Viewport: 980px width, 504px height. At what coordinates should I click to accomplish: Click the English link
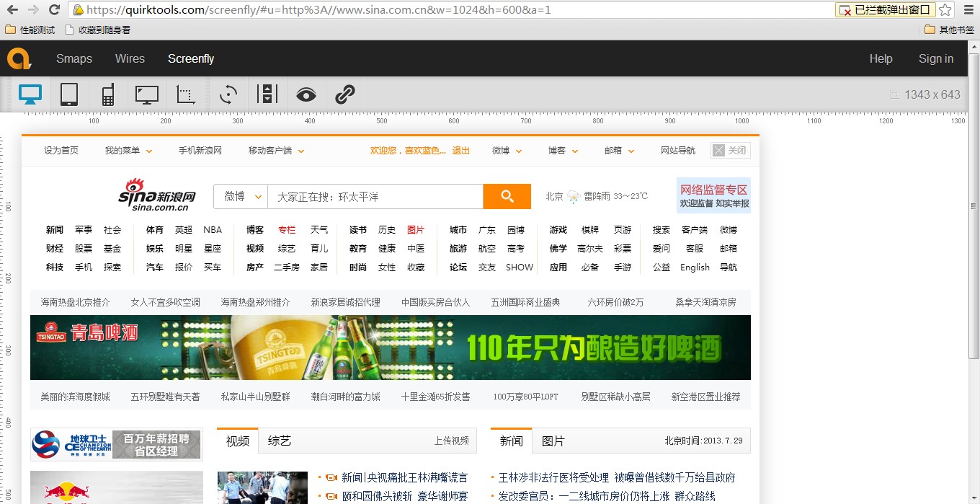click(x=695, y=268)
